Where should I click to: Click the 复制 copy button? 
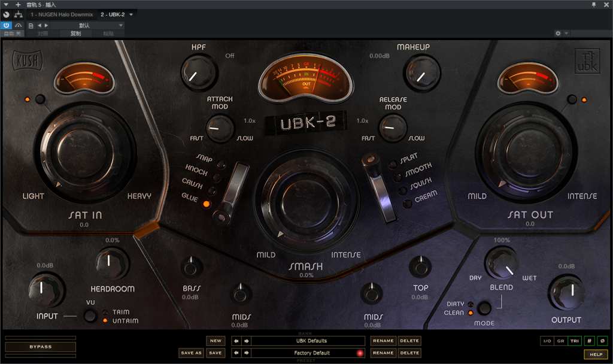click(x=75, y=34)
